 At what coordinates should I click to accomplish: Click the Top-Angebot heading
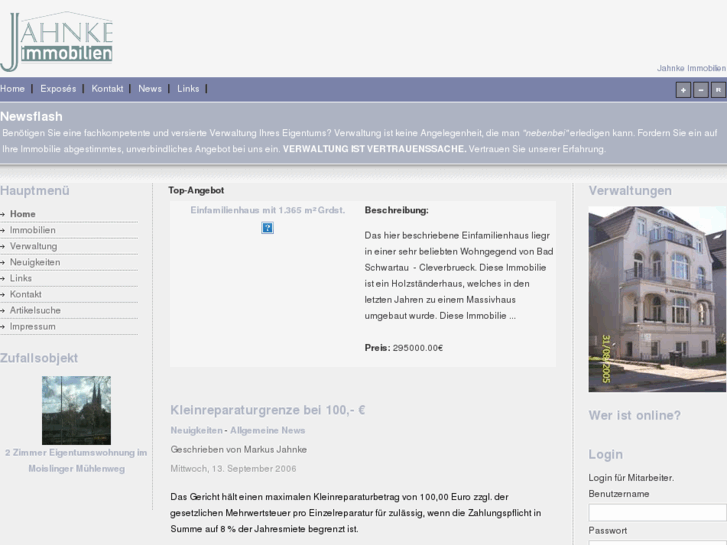(x=196, y=190)
